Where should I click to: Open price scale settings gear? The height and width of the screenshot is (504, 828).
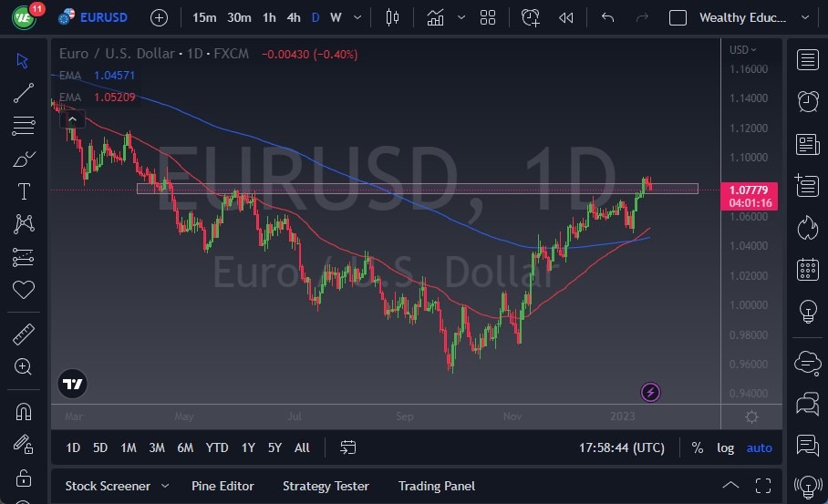[x=751, y=417]
